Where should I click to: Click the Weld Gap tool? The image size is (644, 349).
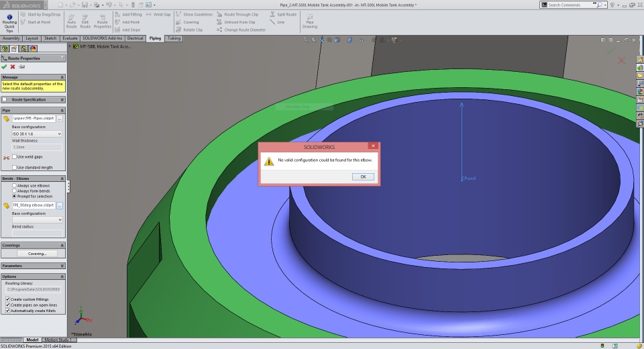(x=158, y=14)
